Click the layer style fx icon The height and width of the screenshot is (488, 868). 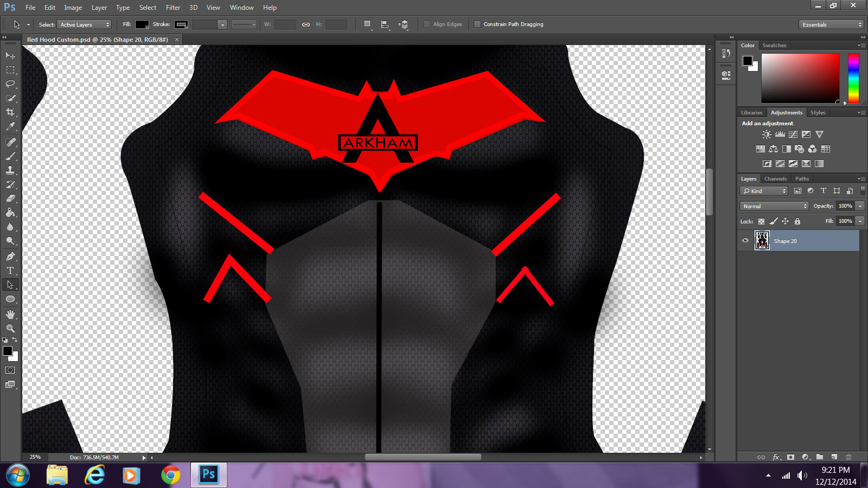[x=776, y=457]
